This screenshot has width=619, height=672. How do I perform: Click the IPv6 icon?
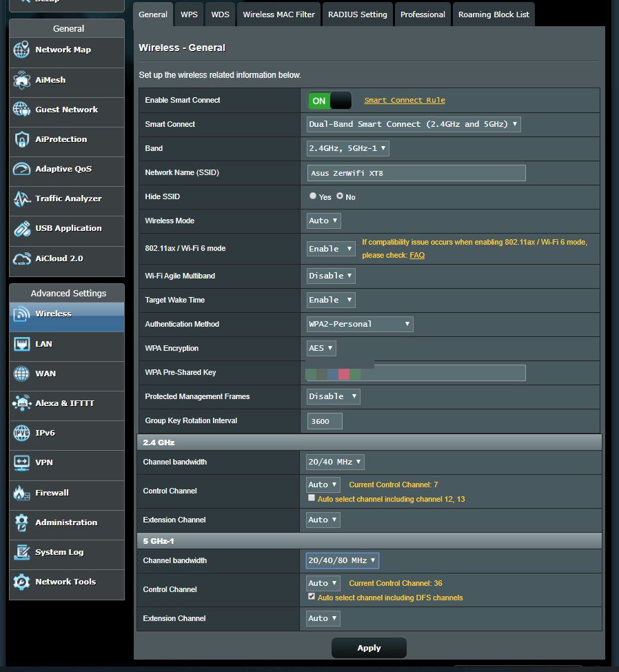[21, 433]
